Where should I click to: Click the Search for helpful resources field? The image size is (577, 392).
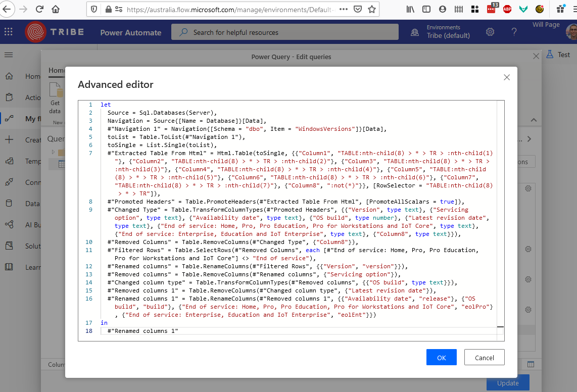click(x=284, y=32)
